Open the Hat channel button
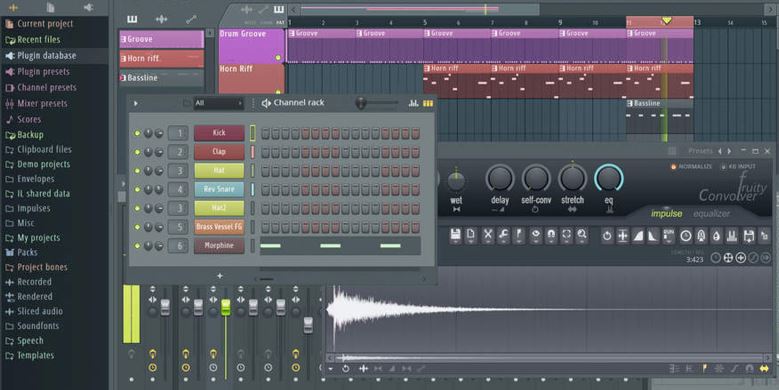779x390 pixels. [x=219, y=170]
